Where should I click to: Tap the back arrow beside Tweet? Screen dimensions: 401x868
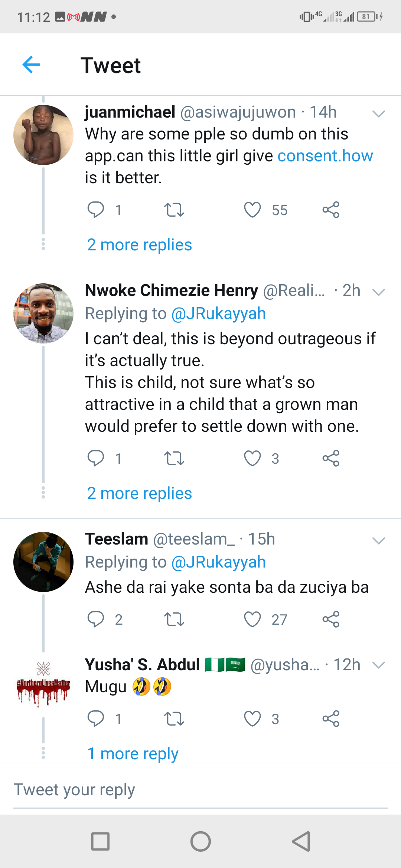coord(31,65)
